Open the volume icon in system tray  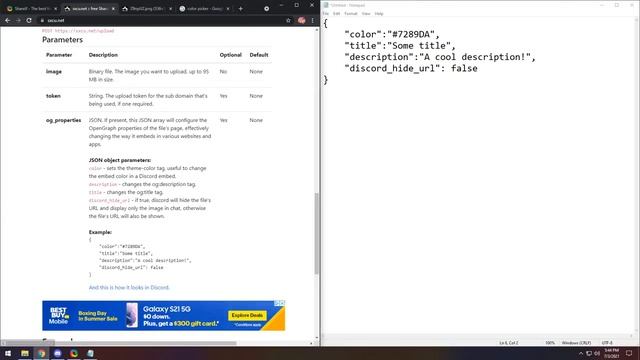tap(597, 353)
